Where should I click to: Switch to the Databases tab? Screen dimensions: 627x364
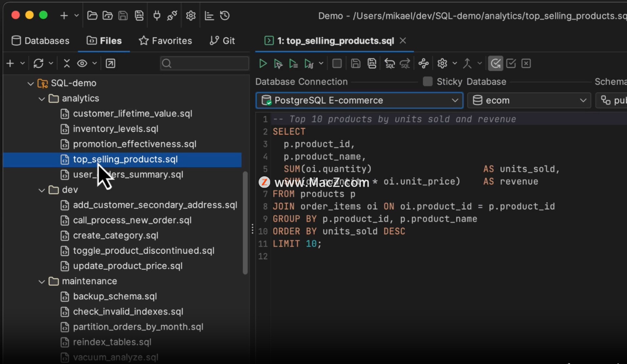click(40, 41)
